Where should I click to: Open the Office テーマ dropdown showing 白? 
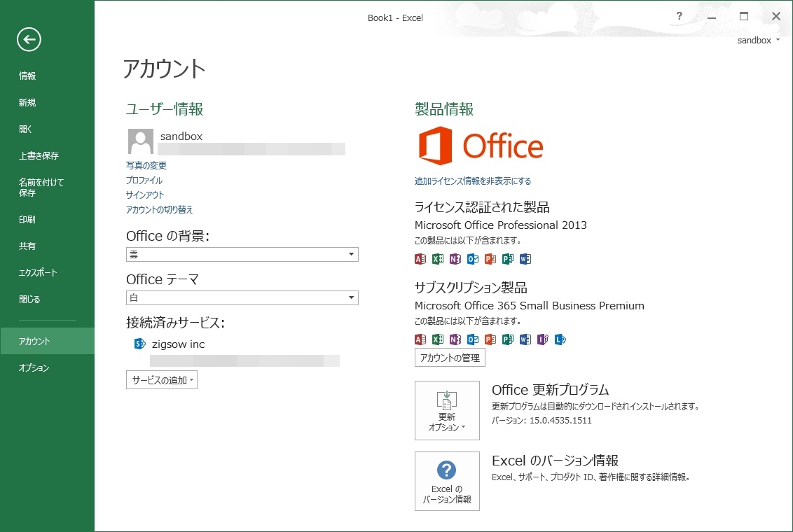[242, 297]
